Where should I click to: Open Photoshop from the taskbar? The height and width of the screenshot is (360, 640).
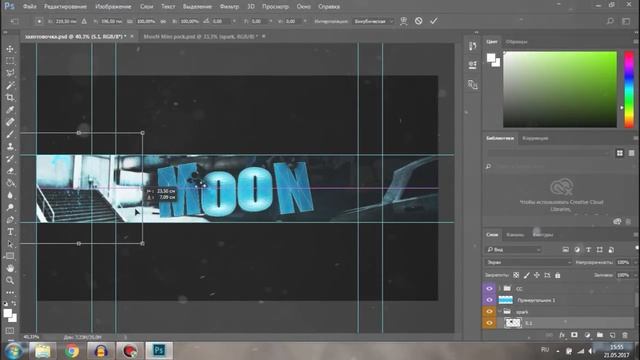click(159, 350)
